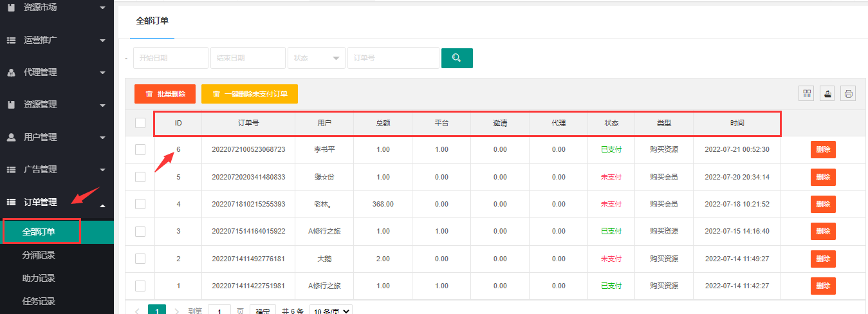This screenshot has width=868, height=314.
Task: Go to previous page arrow
Action: point(137,311)
